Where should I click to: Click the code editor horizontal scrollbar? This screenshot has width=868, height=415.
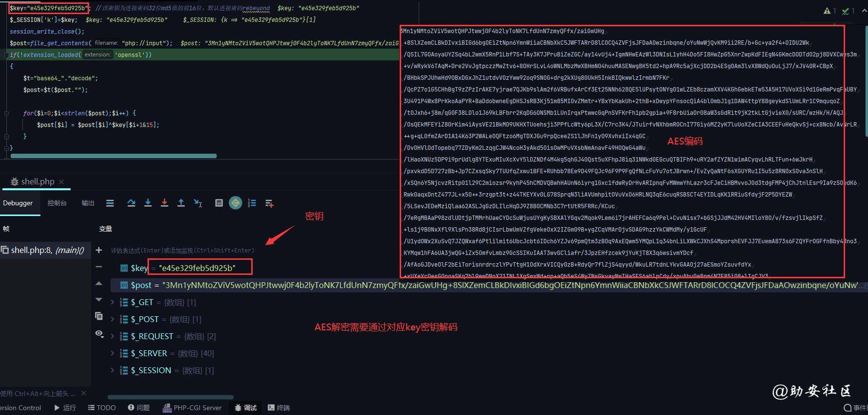[113, 156]
